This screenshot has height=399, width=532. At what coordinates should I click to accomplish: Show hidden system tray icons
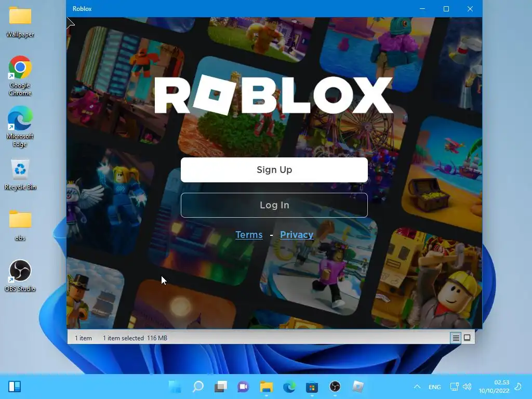click(x=417, y=387)
